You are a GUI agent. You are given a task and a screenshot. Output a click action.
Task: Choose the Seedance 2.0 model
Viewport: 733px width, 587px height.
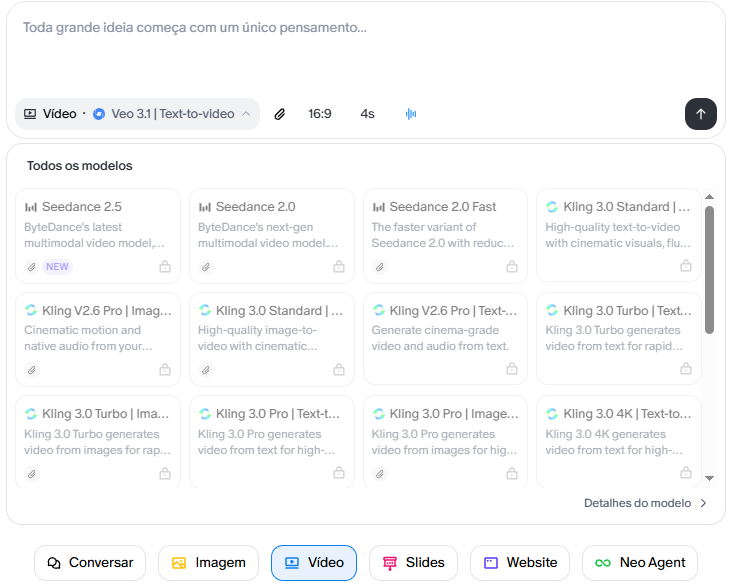tap(272, 236)
